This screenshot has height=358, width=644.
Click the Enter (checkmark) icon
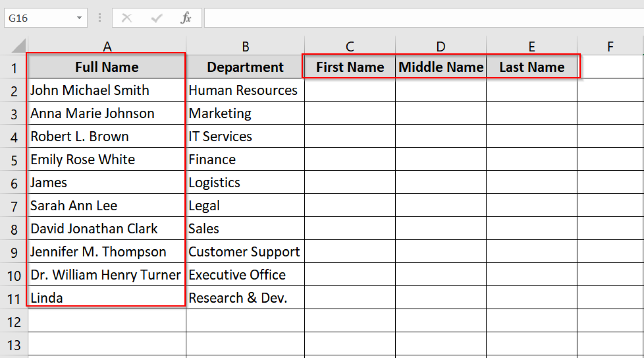pyautogui.click(x=156, y=18)
